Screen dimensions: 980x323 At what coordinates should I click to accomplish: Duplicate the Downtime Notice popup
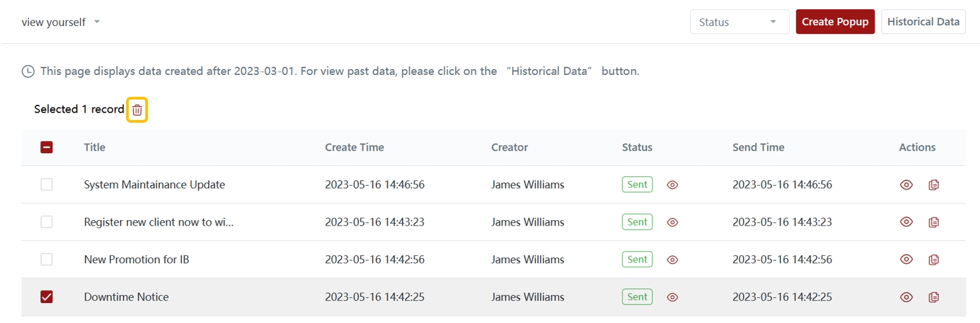[x=934, y=297]
